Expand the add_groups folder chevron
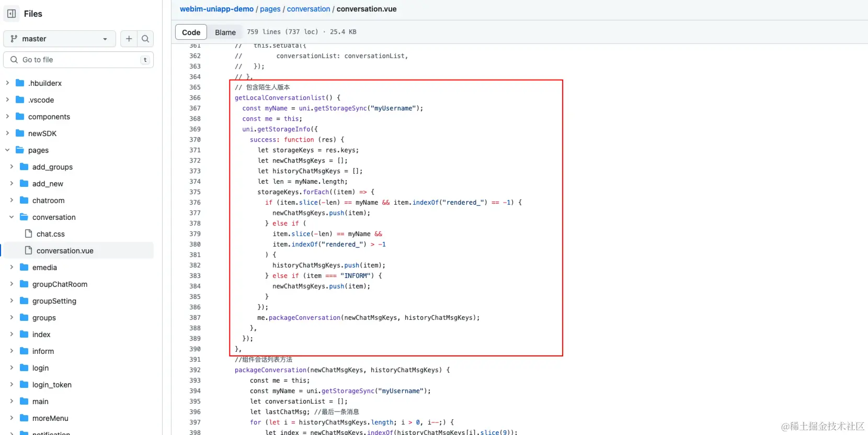 (12, 166)
